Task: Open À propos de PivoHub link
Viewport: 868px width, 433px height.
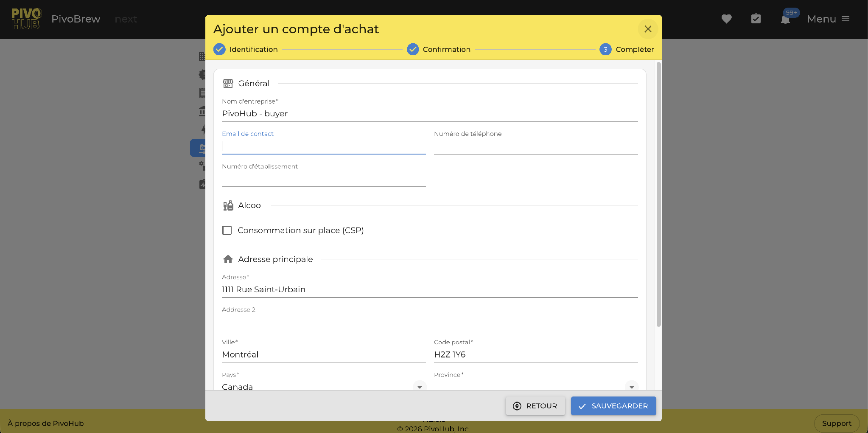Action: coord(46,423)
